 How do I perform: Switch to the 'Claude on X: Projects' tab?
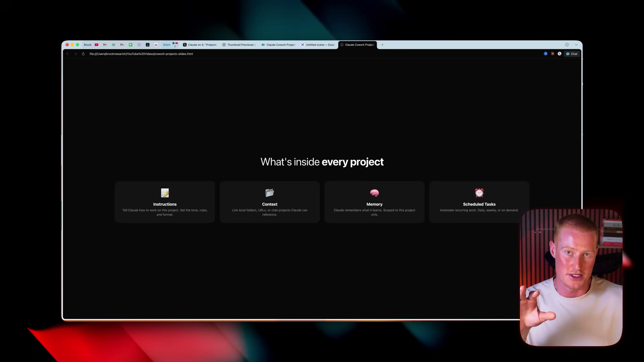200,45
